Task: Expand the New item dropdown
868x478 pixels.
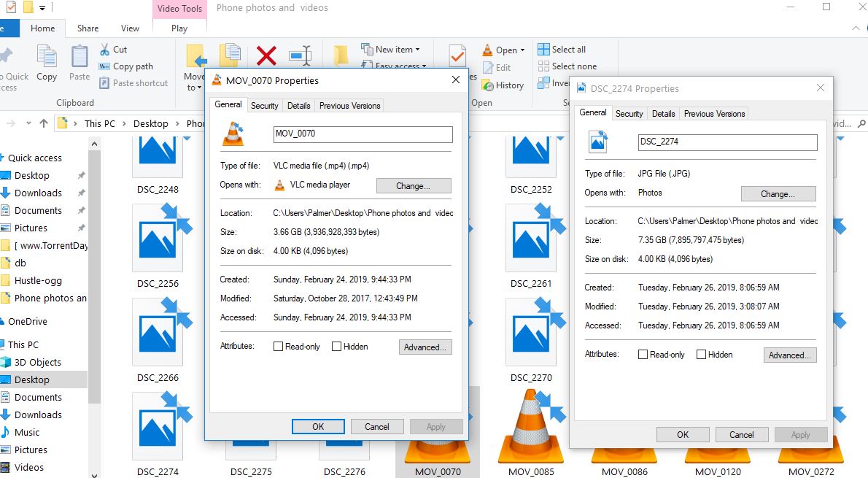Action: pyautogui.click(x=417, y=50)
